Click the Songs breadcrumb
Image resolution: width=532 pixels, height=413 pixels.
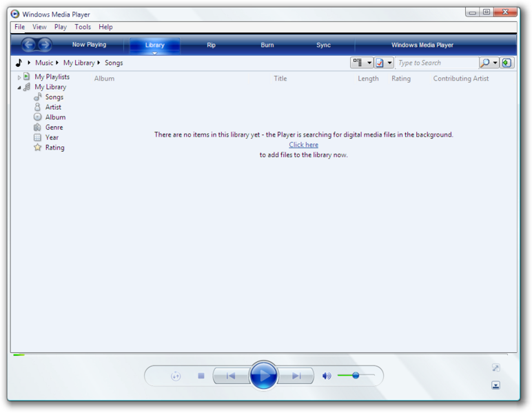click(x=114, y=63)
